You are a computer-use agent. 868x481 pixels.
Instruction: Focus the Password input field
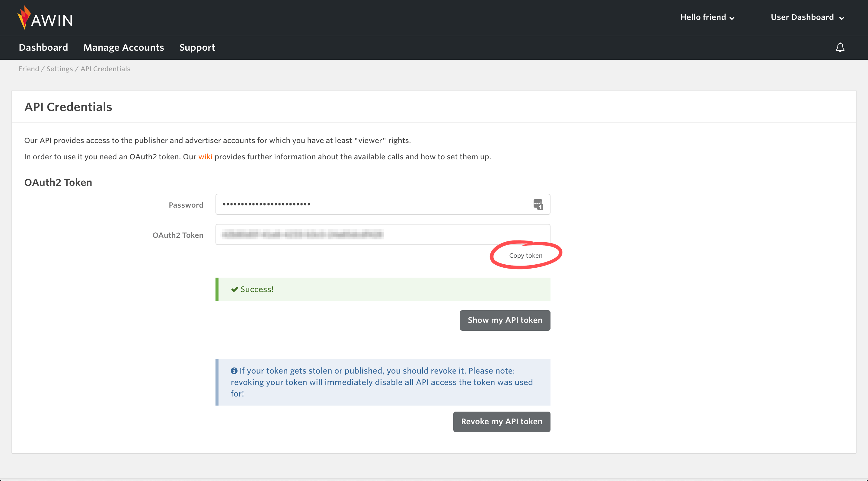(383, 204)
